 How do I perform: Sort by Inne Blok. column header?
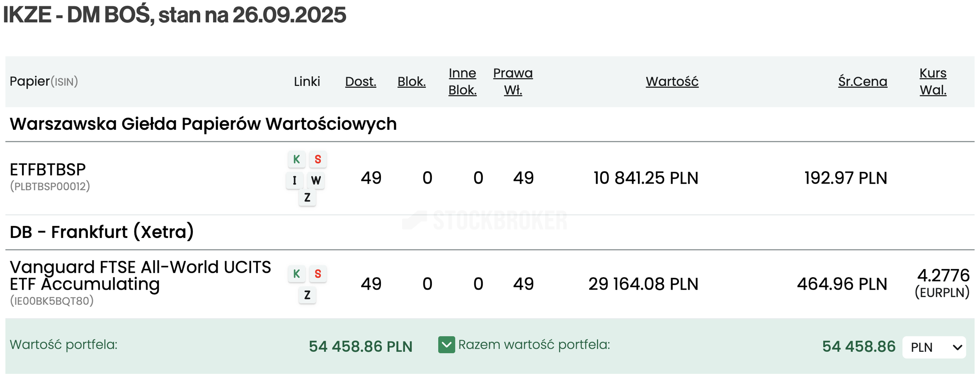462,82
